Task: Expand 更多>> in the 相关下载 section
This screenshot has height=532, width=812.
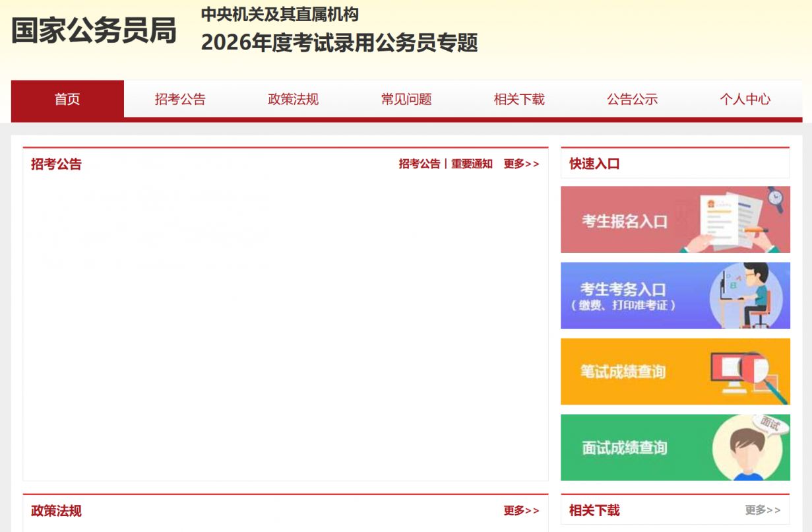Action: [763, 510]
